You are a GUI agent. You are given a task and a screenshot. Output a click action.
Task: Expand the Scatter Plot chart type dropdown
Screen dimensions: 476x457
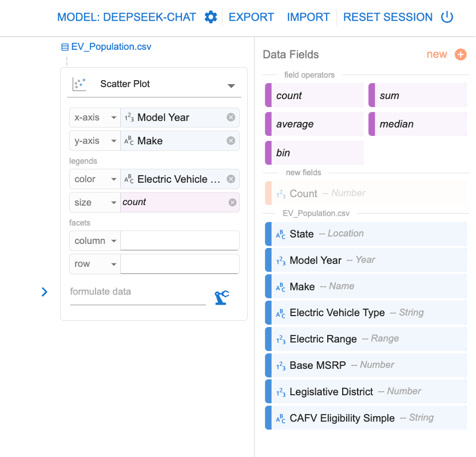click(x=231, y=85)
